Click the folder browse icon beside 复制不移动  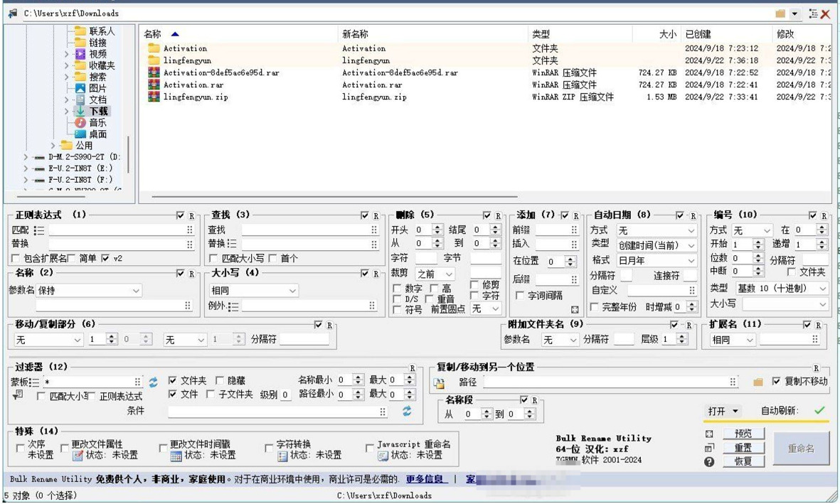pos(757,382)
